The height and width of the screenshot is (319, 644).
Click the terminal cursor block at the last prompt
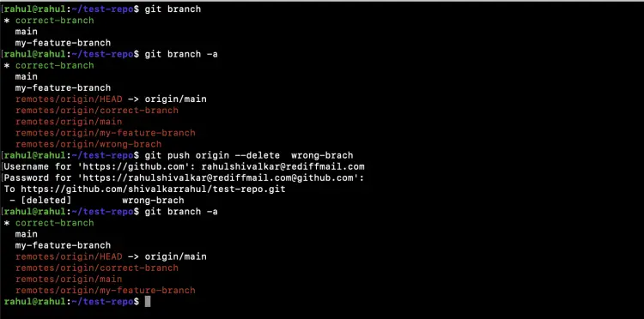[x=148, y=301]
